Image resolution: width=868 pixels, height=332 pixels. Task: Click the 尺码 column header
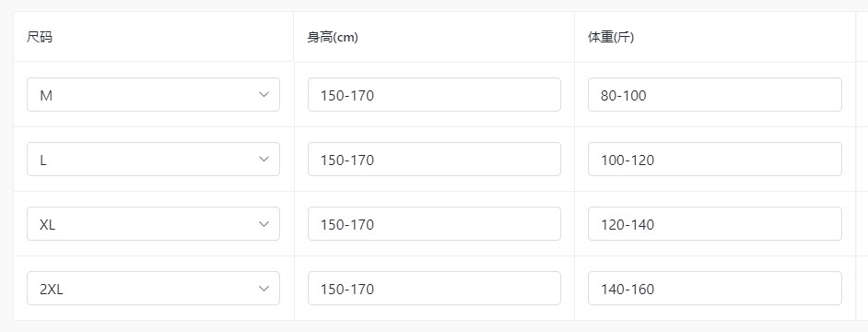pyautogui.click(x=40, y=38)
